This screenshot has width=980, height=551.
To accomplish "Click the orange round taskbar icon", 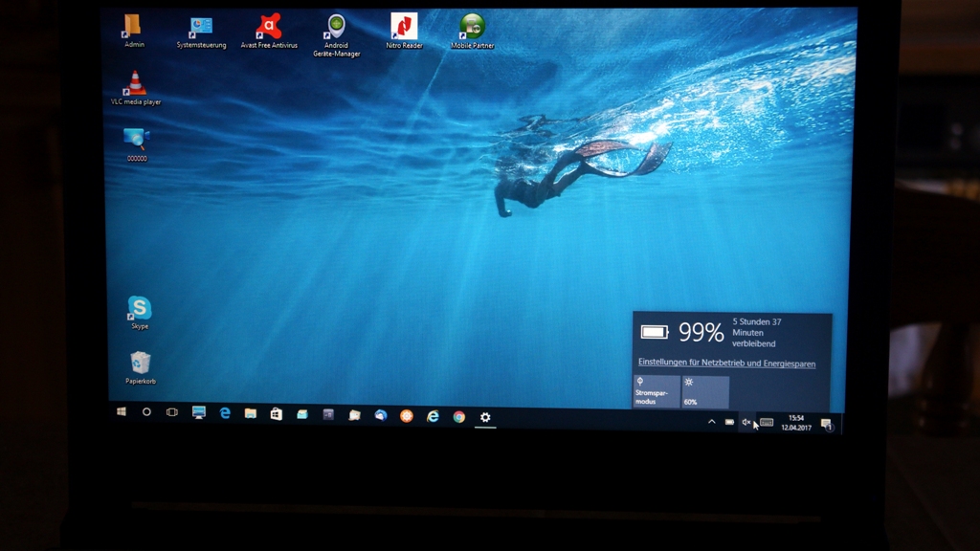I will point(406,416).
